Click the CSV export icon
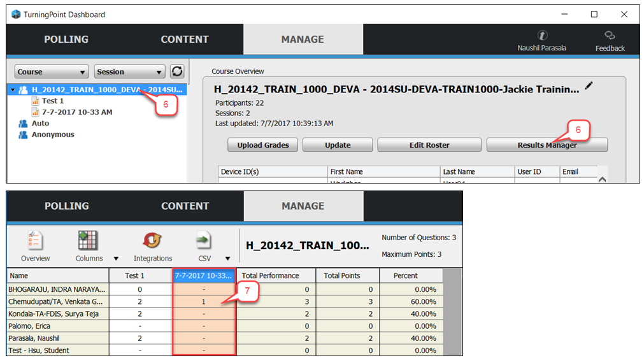This screenshot has width=644, height=360. point(203,240)
